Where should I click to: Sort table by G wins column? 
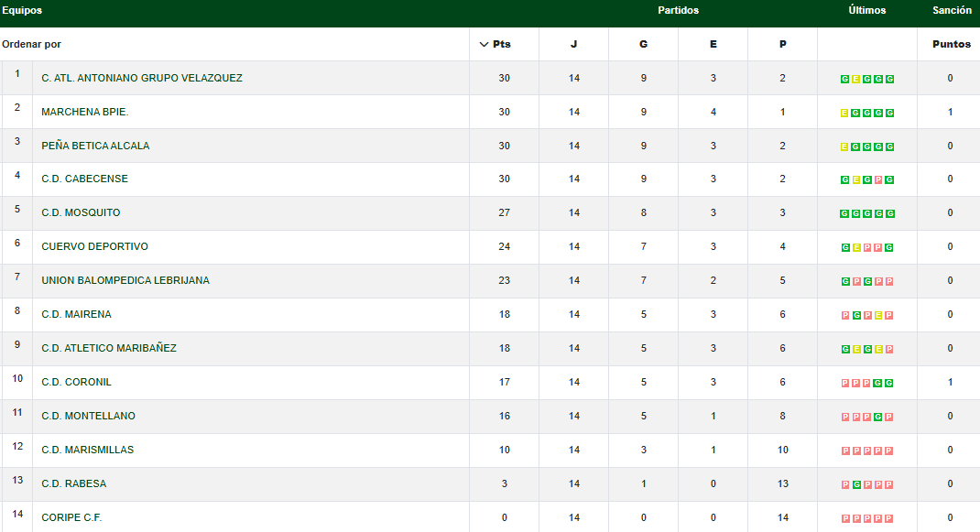[x=643, y=44]
